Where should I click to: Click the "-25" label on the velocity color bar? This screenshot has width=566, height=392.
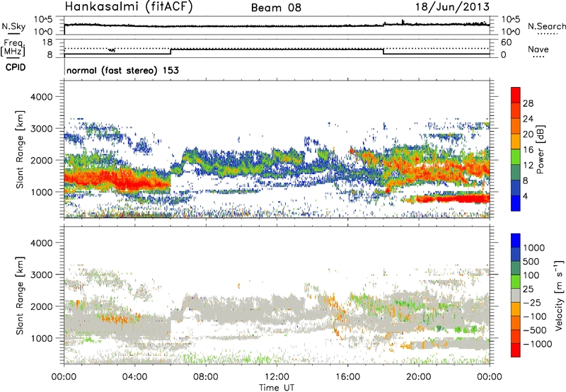coord(532,303)
